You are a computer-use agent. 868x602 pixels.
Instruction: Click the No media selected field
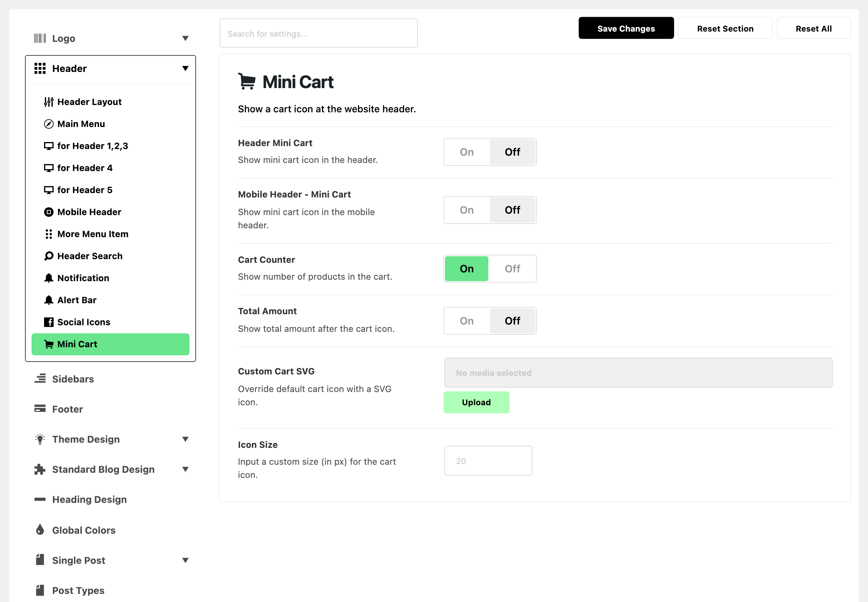click(x=638, y=373)
